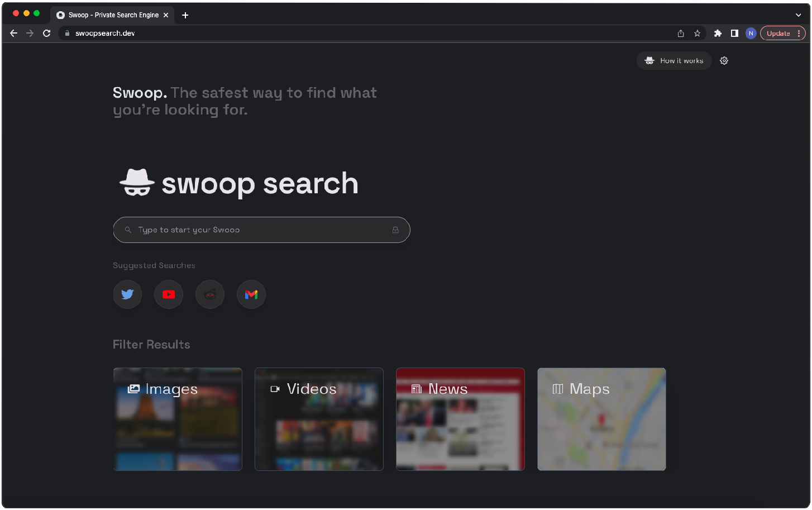Toggle the browser side panel

(x=734, y=34)
